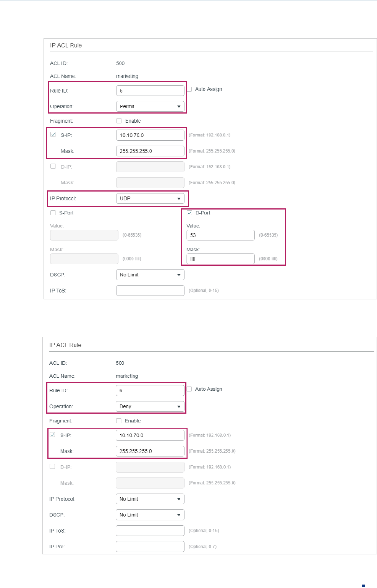Enable Fragment checkbox in first rule
377x588 pixels.
click(119, 121)
